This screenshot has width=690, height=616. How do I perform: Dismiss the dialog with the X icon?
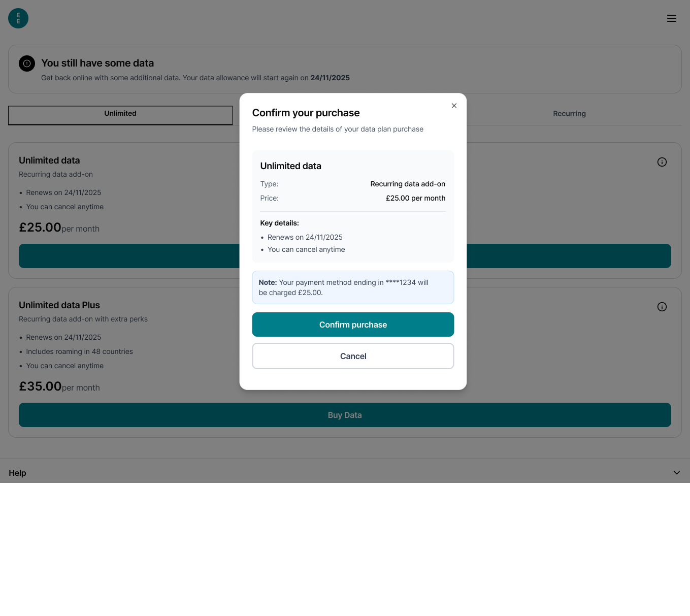coord(454,106)
